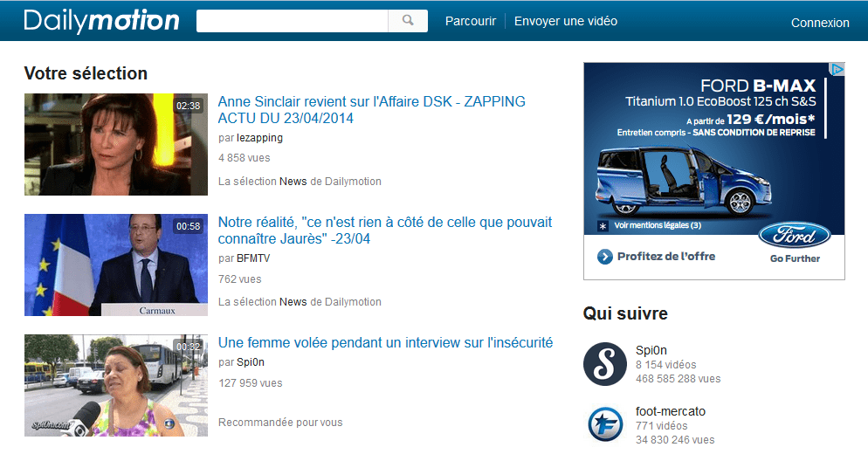Screen dimensions: 868x454
Task: Click '771 vidéos' under foot-mercato
Action: click(662, 426)
